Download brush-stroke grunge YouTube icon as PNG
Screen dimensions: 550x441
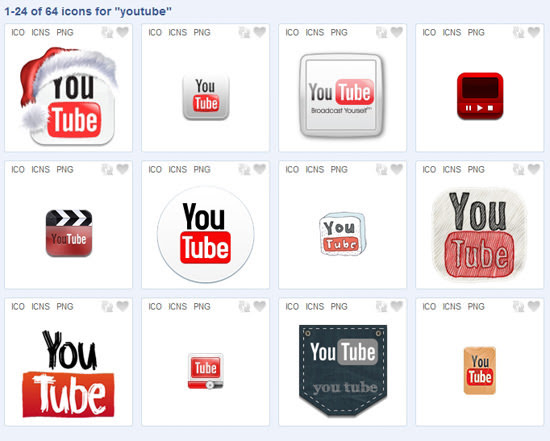point(65,307)
